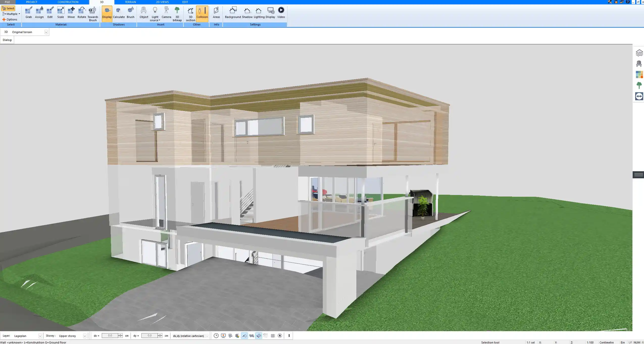The image size is (644, 344).
Task: Click the dy value field
Action: [150, 336]
